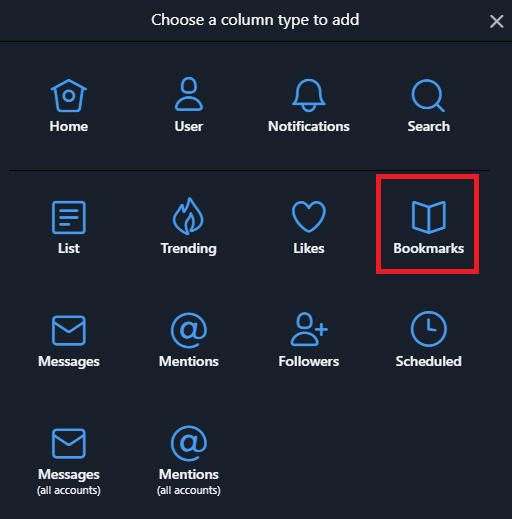Pick the Followers person-plus icon
The image size is (512, 519).
click(x=309, y=329)
